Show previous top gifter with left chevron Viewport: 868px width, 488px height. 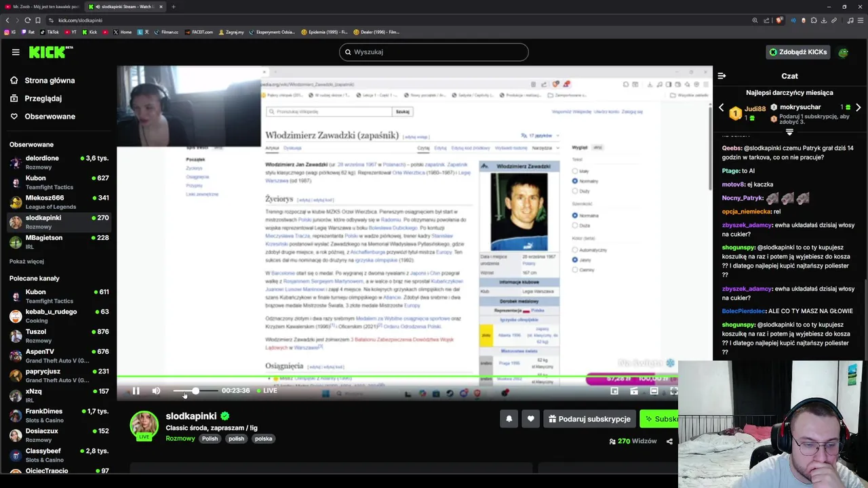coord(722,108)
